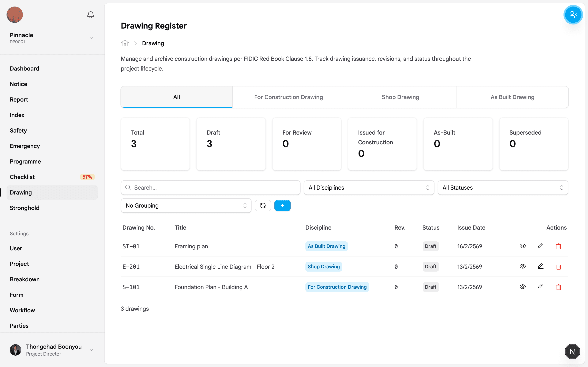View details of drawing S-101
588x367 pixels.
pyautogui.click(x=523, y=287)
